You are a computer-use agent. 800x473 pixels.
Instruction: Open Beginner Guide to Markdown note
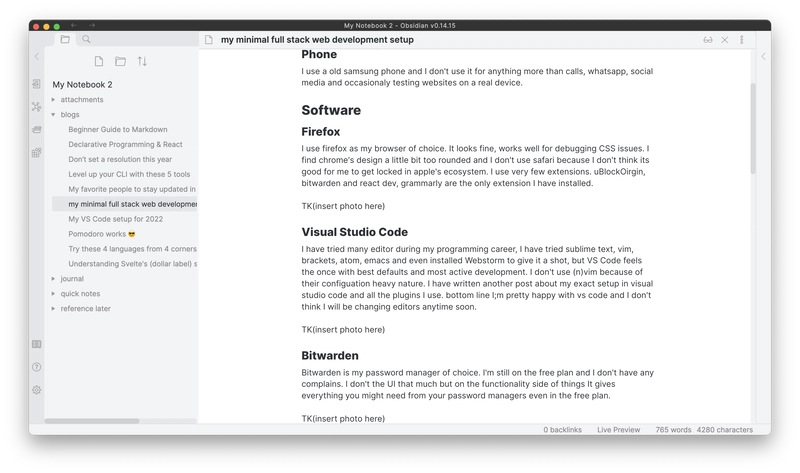tap(118, 130)
